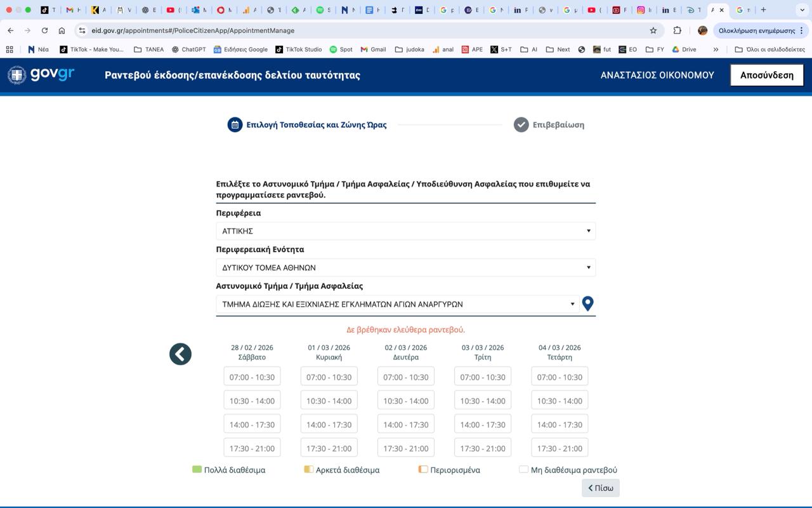The image size is (812, 508).
Task: Click the Επιβεβαίωση checkmark step icon
Action: click(521, 124)
